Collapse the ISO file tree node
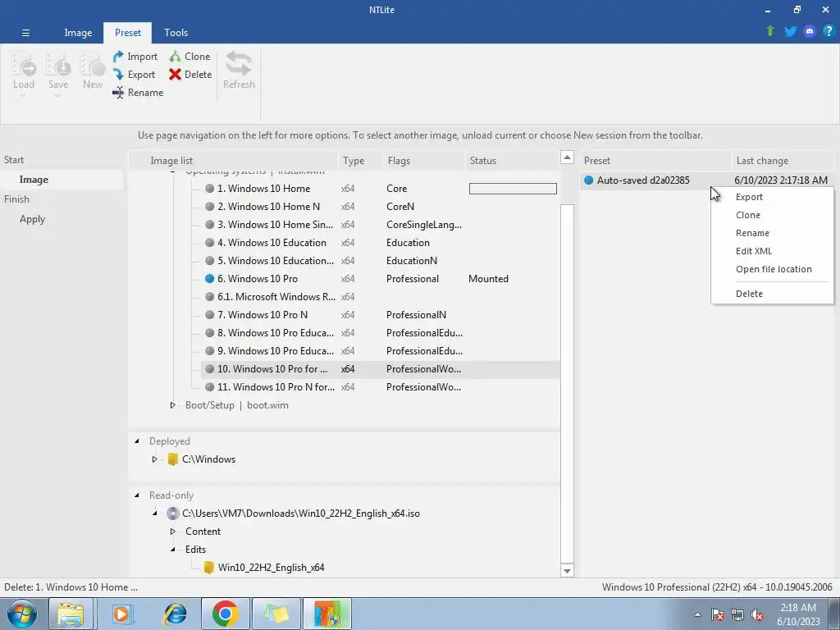The height and width of the screenshot is (630, 840). click(154, 514)
